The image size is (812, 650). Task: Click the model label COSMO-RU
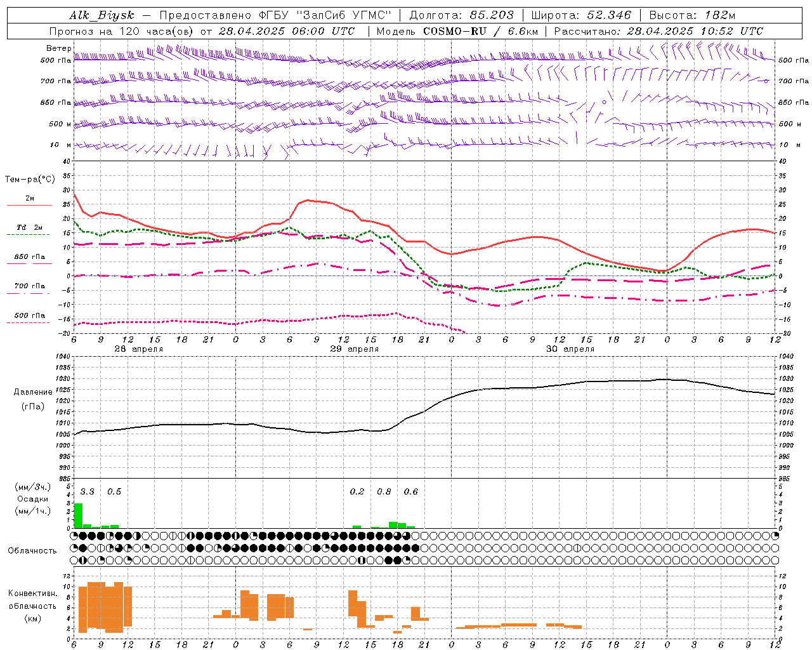455,31
